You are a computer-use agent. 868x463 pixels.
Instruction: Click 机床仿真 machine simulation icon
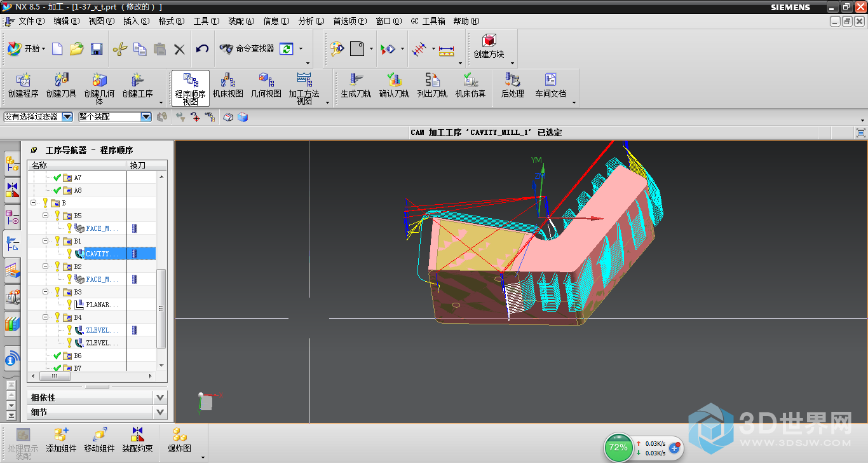click(470, 85)
